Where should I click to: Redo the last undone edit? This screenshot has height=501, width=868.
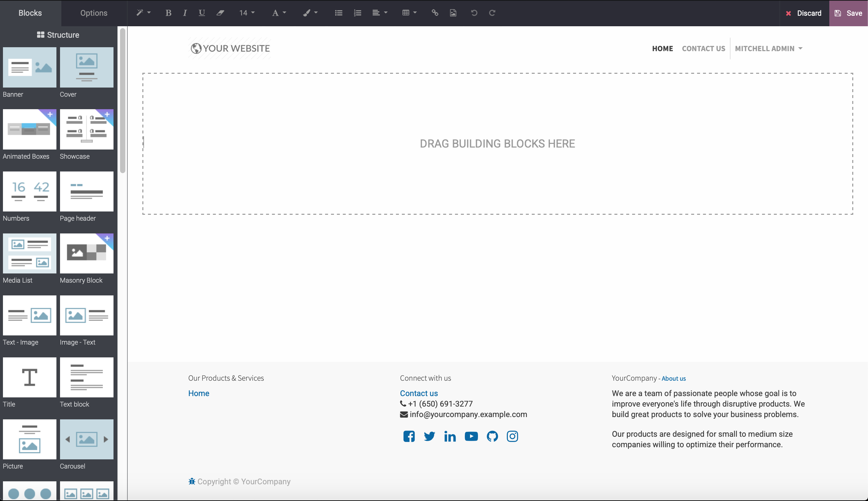(x=492, y=13)
